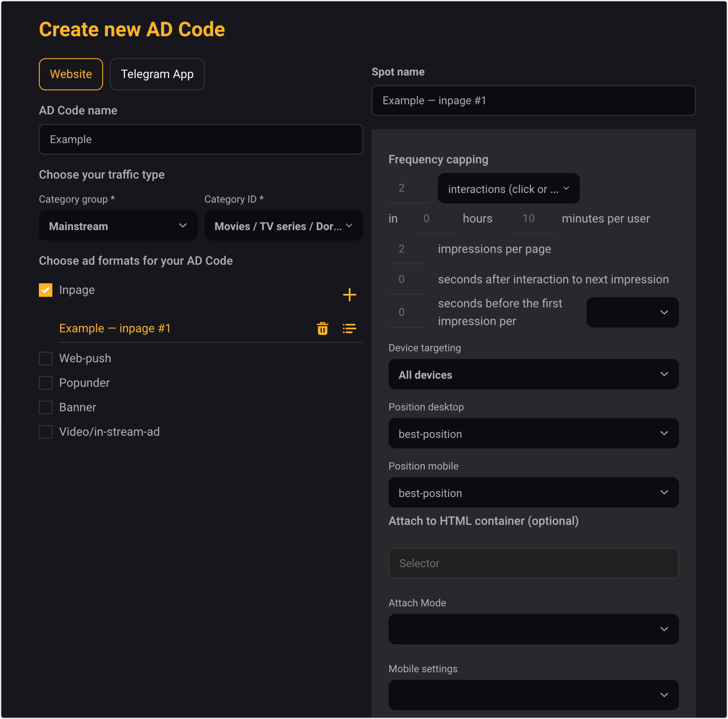Enable the Popunder ad format
Viewport: 728px width, 719px height.
(x=45, y=382)
